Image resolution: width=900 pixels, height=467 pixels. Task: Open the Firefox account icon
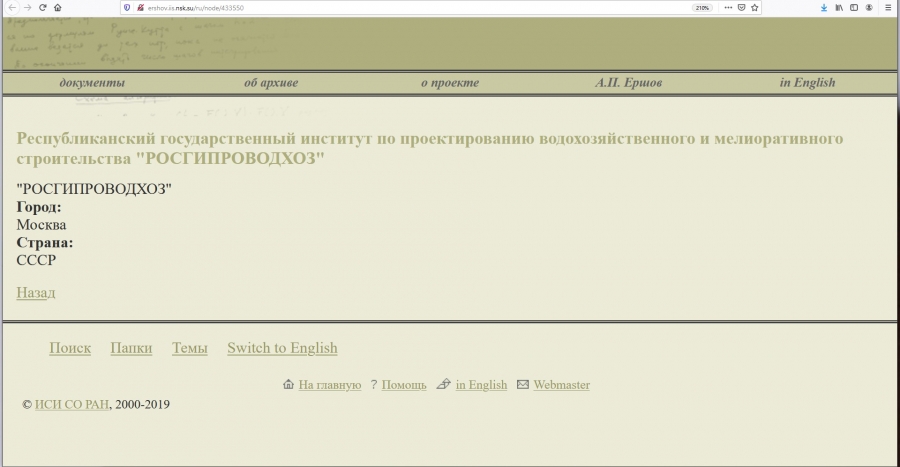pyautogui.click(x=870, y=7)
